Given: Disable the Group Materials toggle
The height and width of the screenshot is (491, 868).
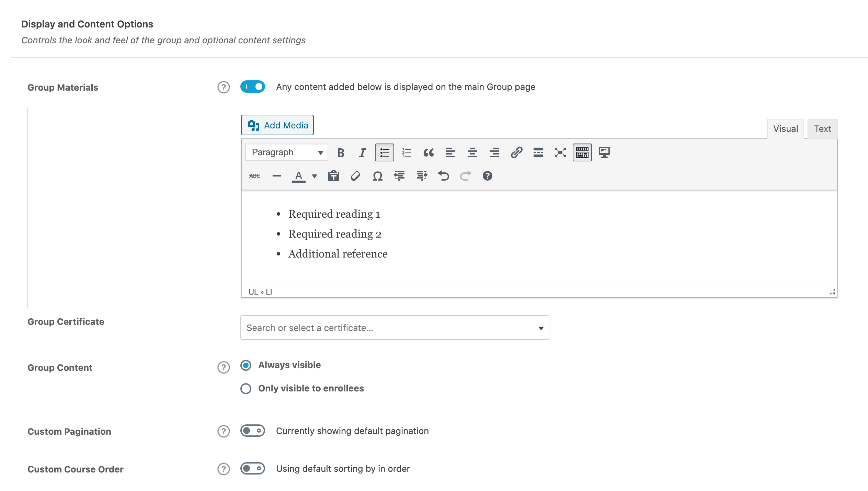Looking at the screenshot, I should click(x=253, y=87).
